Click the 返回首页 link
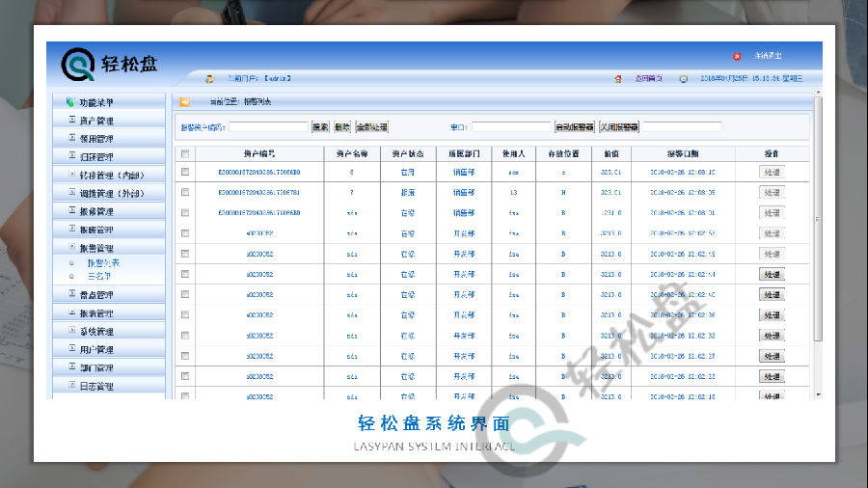The height and width of the screenshot is (488, 868). pos(649,78)
